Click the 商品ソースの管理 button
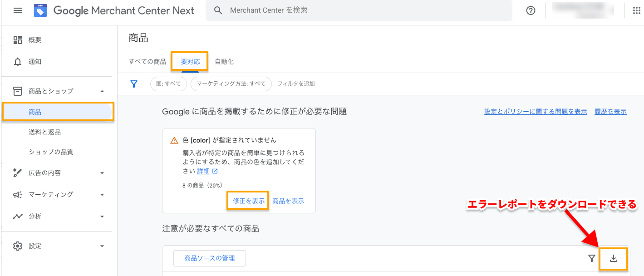Viewport: 644px width, 276px height. (210, 258)
